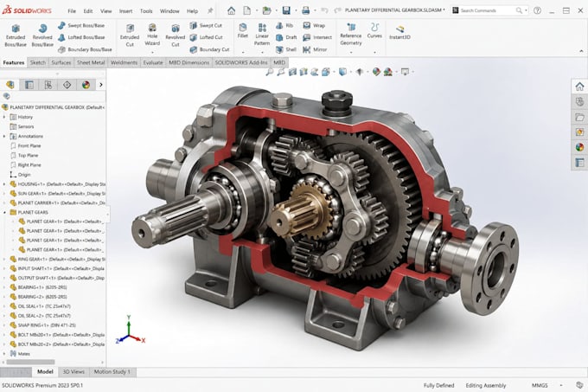Select Swept Boss/Base command
The height and width of the screenshot is (392, 588).
tap(81, 25)
